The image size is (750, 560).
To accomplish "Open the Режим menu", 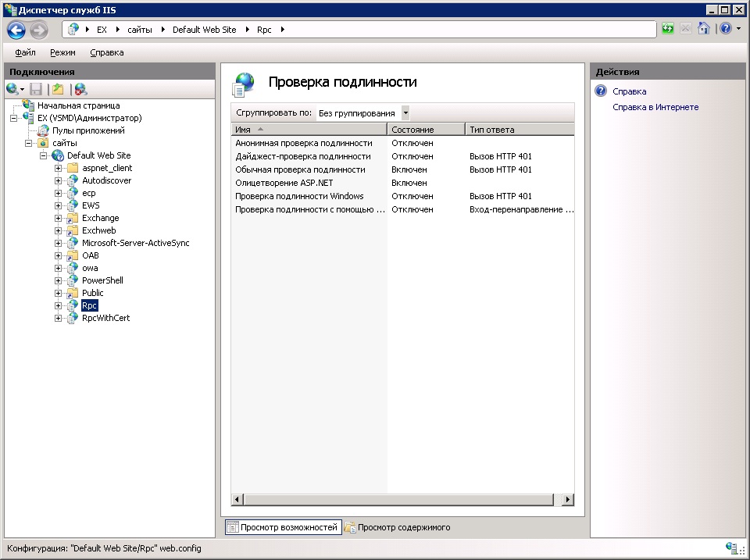I will (62, 52).
